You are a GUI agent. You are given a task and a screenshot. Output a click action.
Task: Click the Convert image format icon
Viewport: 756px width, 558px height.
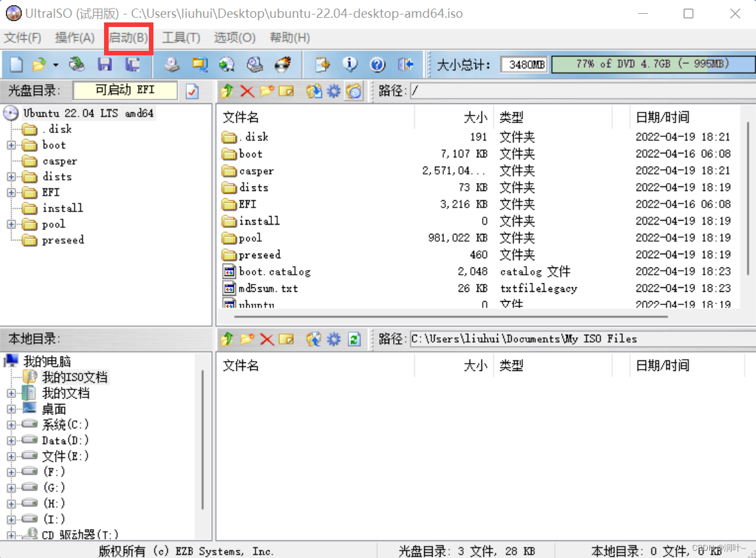tap(200, 64)
